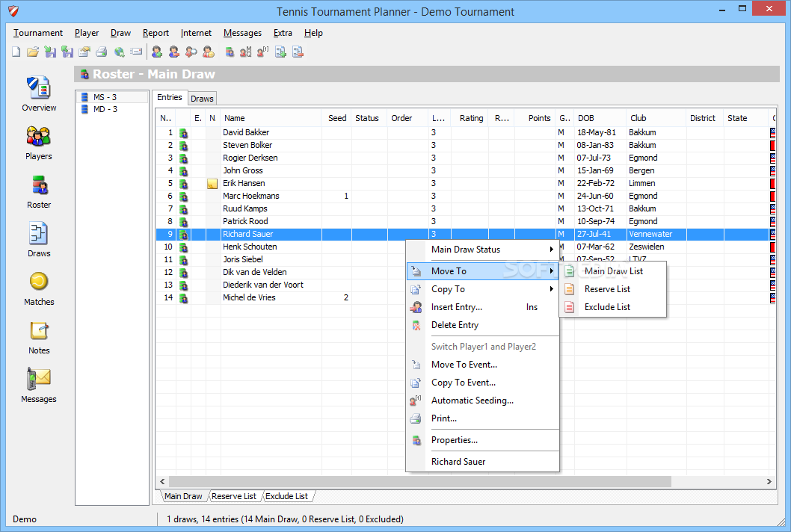The height and width of the screenshot is (532, 791).
Task: Click the new tournament toolbar icon
Action: click(x=16, y=52)
